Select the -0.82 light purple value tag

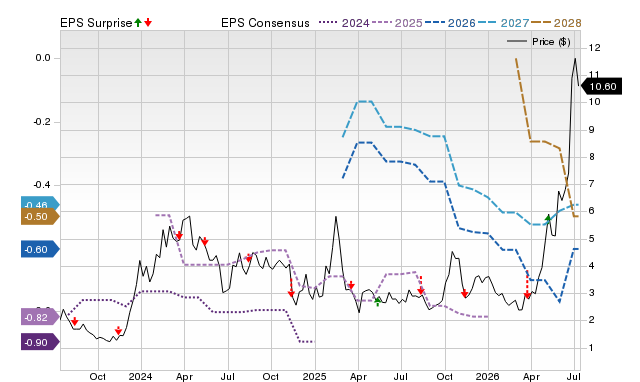point(40,318)
